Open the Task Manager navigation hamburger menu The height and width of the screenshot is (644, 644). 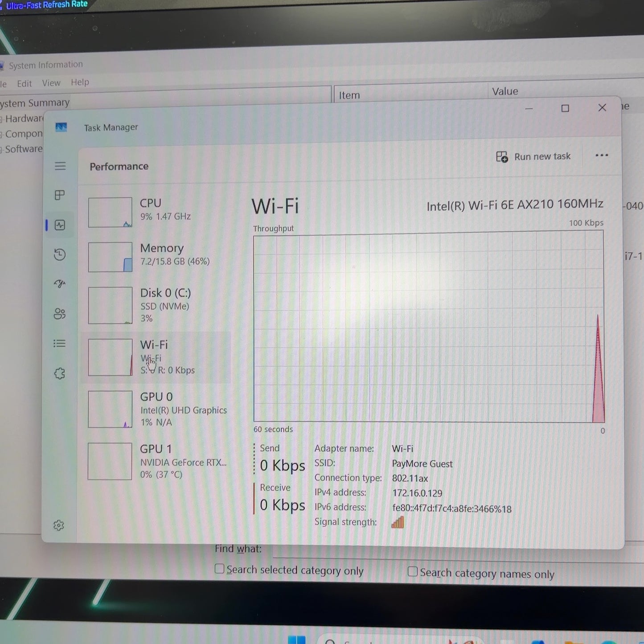(60, 166)
